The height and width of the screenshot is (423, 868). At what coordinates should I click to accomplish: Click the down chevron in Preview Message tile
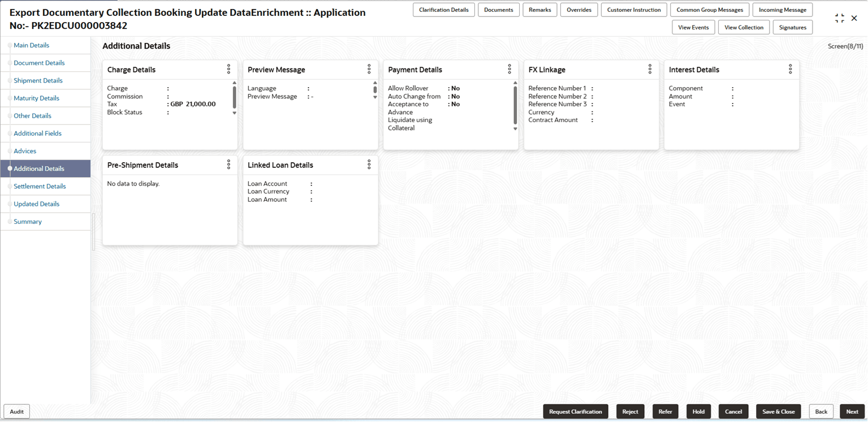click(374, 96)
